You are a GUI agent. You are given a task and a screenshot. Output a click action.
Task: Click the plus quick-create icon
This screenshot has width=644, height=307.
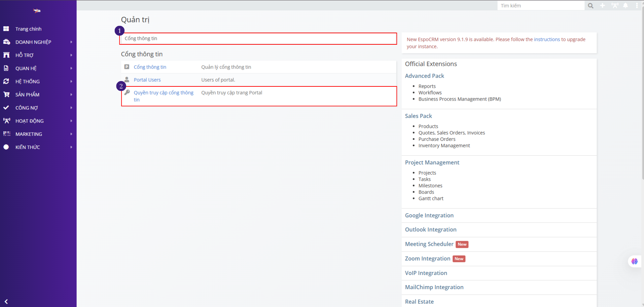point(603,6)
